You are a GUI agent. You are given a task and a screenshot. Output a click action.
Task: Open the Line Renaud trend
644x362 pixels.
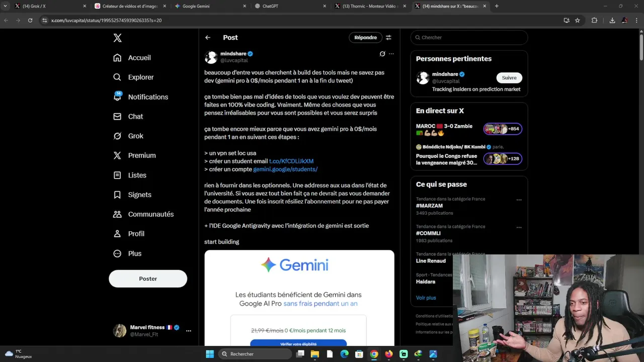click(x=431, y=261)
